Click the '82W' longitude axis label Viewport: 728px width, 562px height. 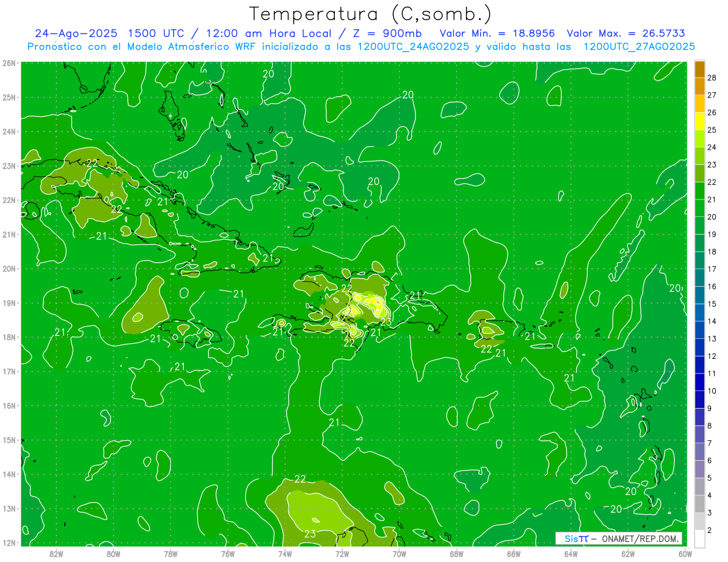click(x=56, y=554)
